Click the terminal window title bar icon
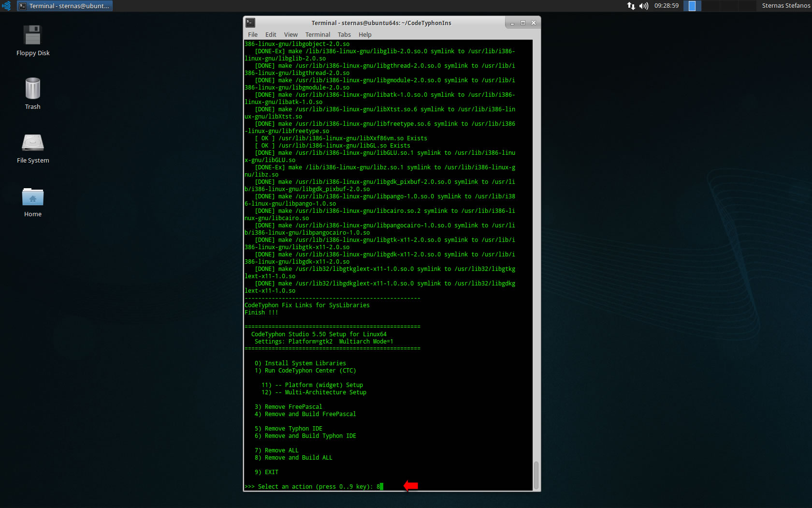Viewport: 812px width, 508px height. pos(250,23)
